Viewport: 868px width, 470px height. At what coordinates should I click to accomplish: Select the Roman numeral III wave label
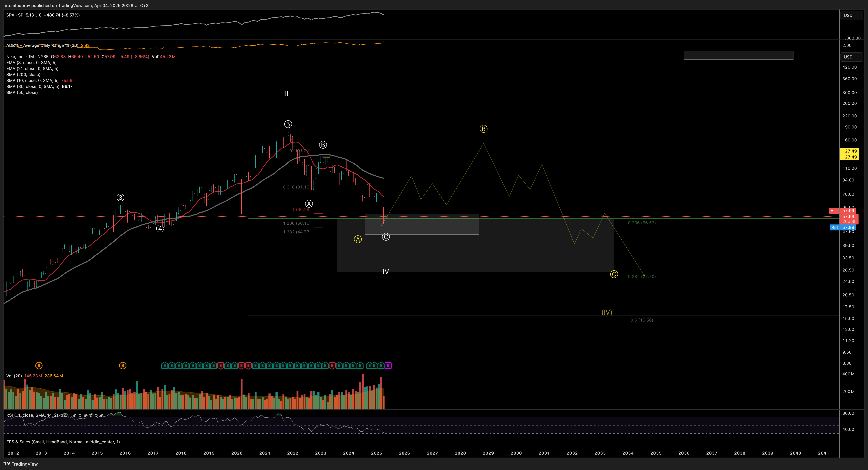click(x=286, y=94)
